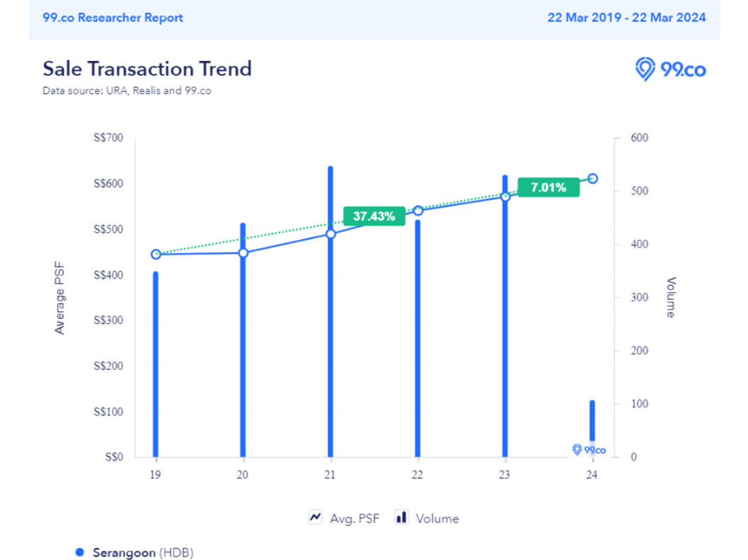Toggle the Serangoon (HDB) series legend
Viewport: 748px width, 560px height.
pyautogui.click(x=143, y=552)
